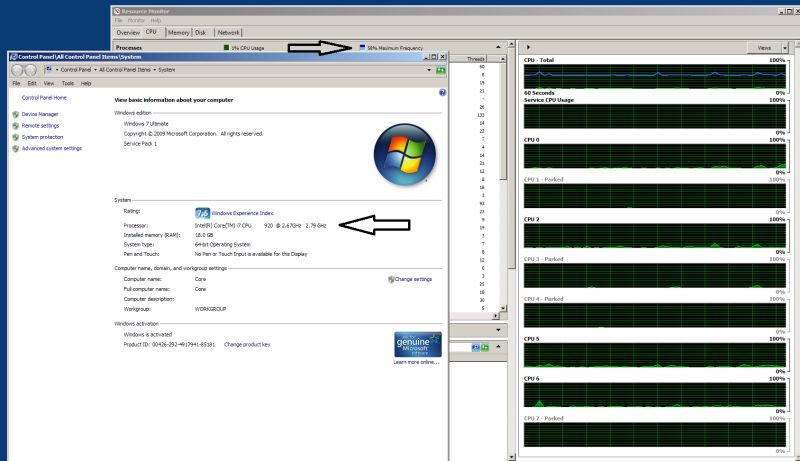The height and width of the screenshot is (461, 800).
Task: Open Help menu in System window
Action: [x=86, y=83]
